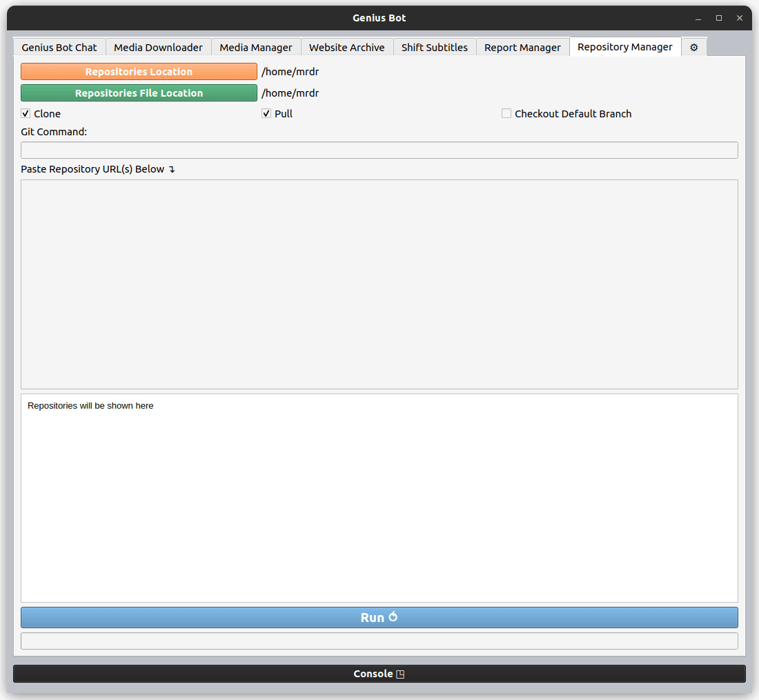Viewport: 759px width, 700px height.
Task: Enable Checkout Default Branch
Action: point(506,113)
